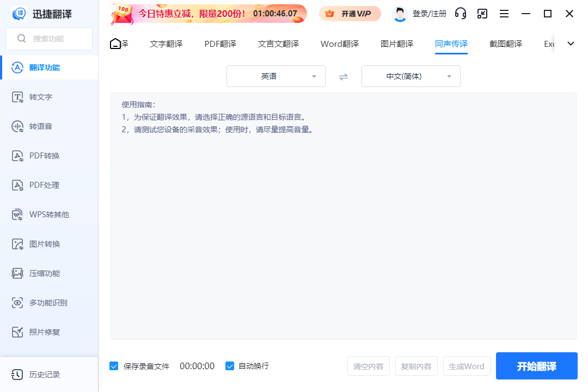The width and height of the screenshot is (588, 392).
Task: Open 转语音 in the sidebar
Action: coord(49,126)
